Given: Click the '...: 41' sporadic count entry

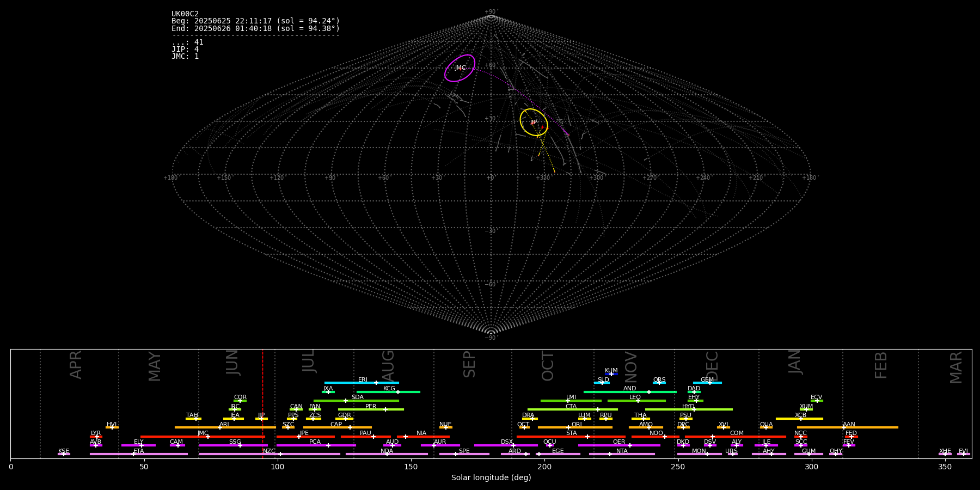Looking at the screenshot, I should pyautogui.click(x=187, y=42).
